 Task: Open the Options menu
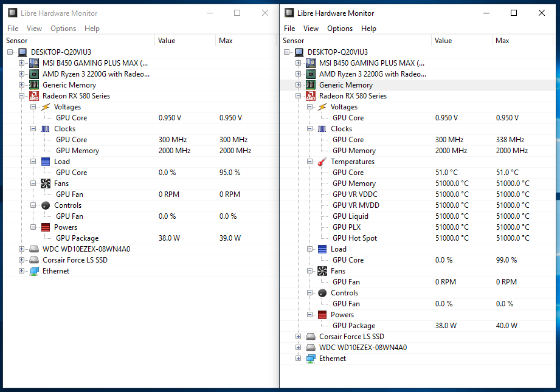(x=63, y=28)
